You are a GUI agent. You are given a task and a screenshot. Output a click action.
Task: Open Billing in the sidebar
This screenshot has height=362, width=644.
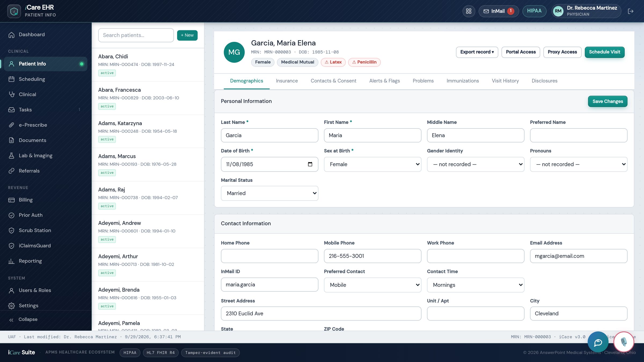[x=46, y=200]
